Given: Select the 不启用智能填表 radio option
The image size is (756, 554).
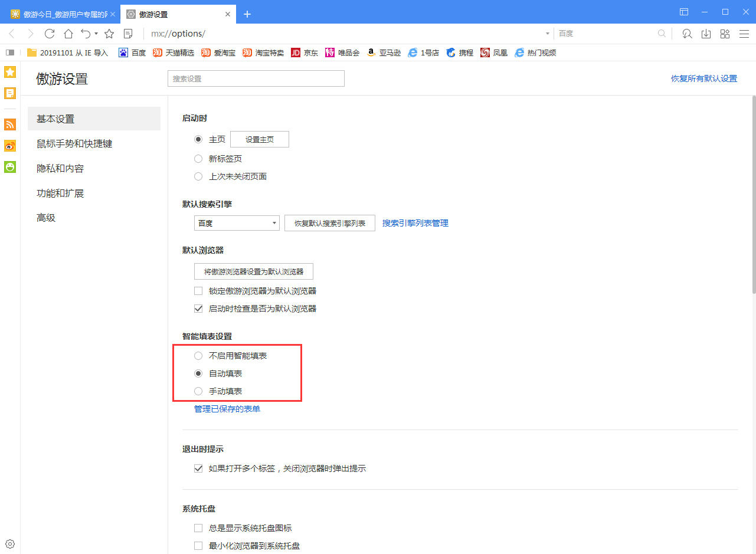Looking at the screenshot, I should coord(198,355).
